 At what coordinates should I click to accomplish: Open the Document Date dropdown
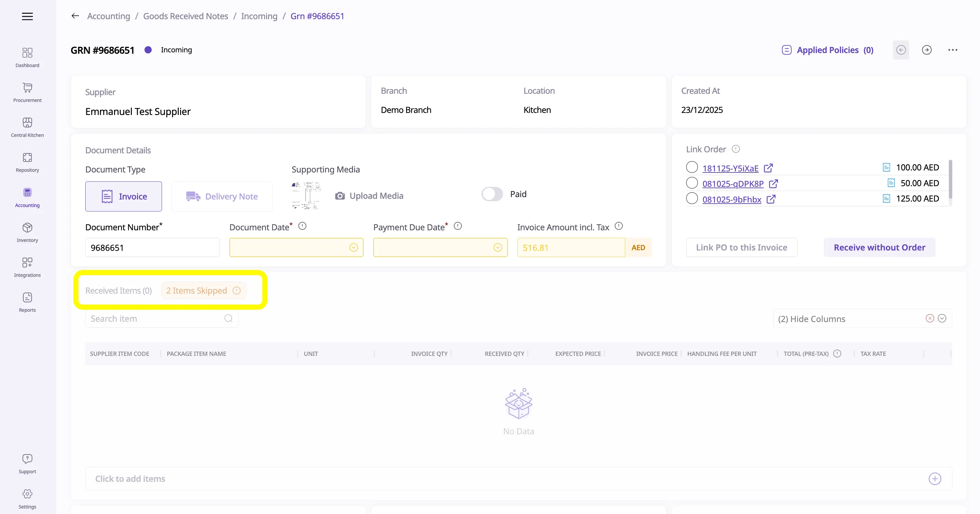[x=353, y=248]
